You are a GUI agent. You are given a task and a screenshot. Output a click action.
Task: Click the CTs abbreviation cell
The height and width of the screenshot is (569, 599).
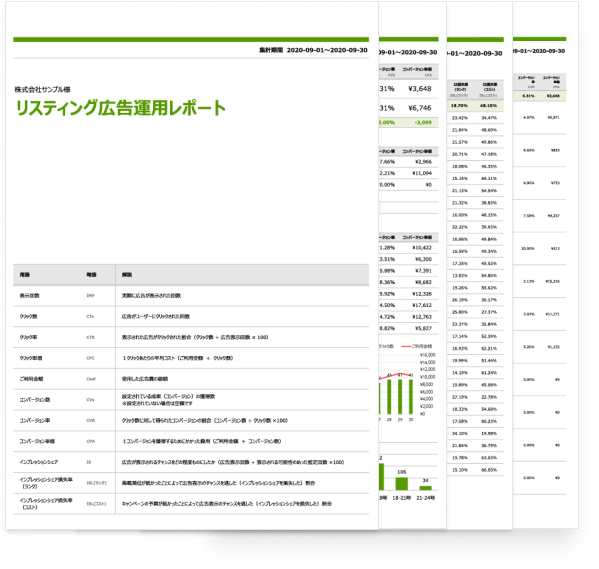90,316
